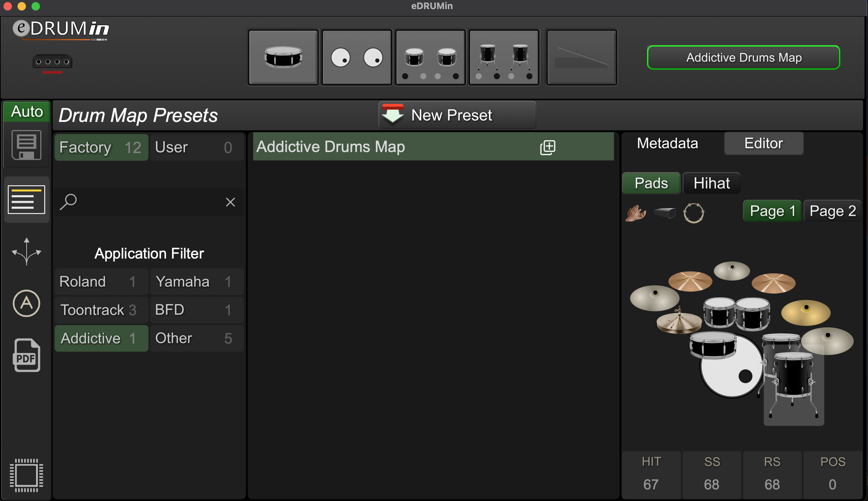Select the hand clap percussion icon
Screen dimensions: 868x501
(635, 213)
